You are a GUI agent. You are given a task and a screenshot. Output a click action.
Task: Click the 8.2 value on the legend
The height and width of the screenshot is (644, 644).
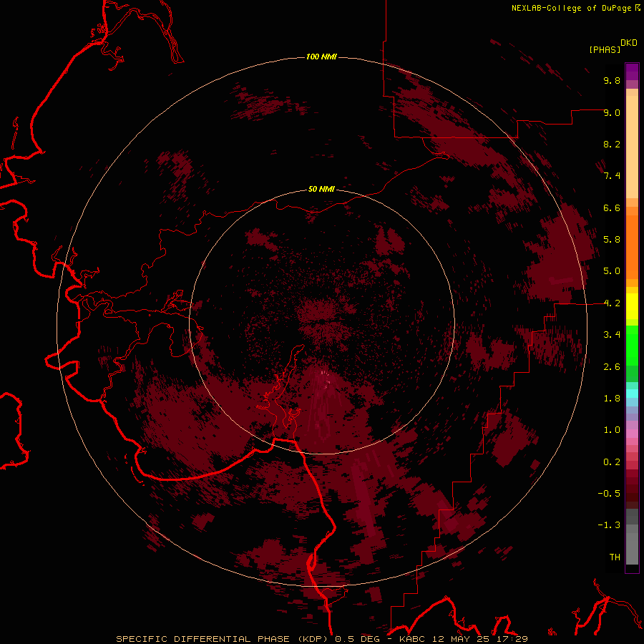click(612, 144)
